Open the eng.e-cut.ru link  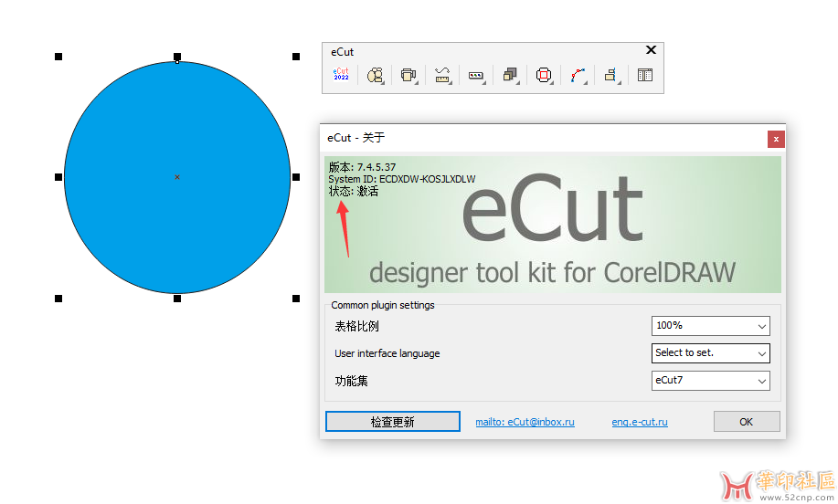pos(640,422)
